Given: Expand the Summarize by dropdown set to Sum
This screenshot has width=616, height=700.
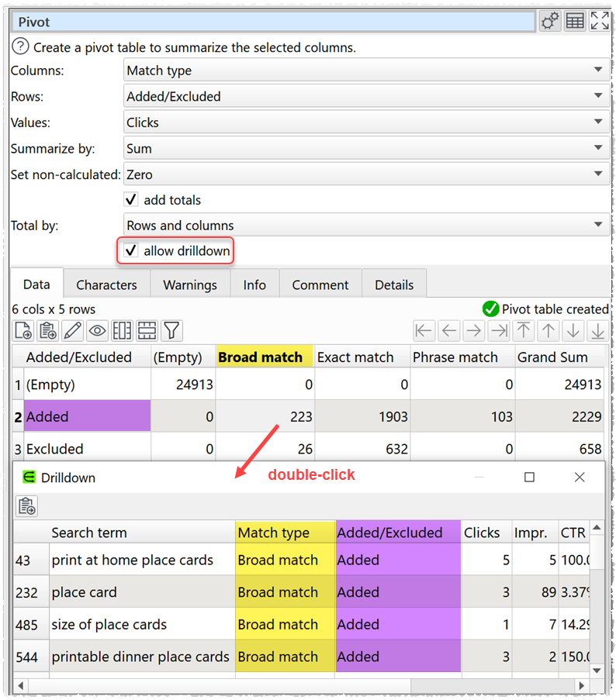Looking at the screenshot, I should (366, 148).
